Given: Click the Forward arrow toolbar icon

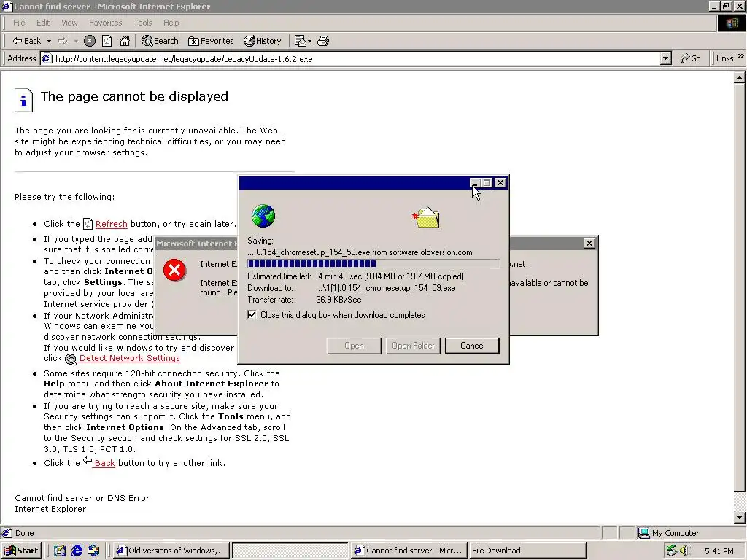Looking at the screenshot, I should (x=63, y=41).
